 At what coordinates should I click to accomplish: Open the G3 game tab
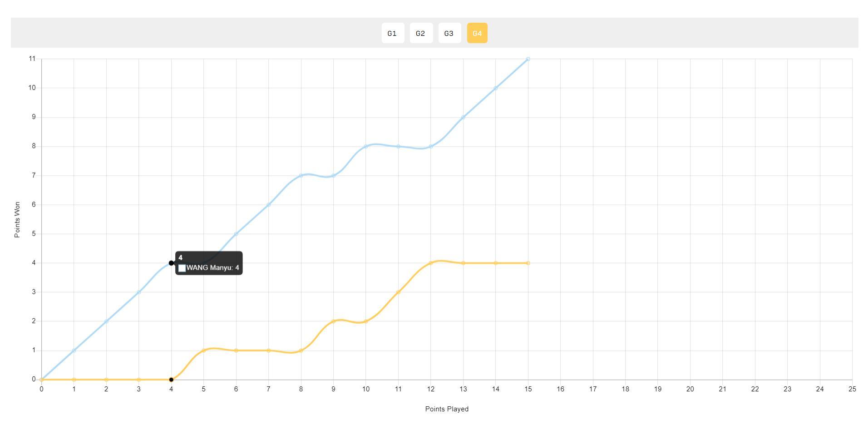pyautogui.click(x=449, y=33)
